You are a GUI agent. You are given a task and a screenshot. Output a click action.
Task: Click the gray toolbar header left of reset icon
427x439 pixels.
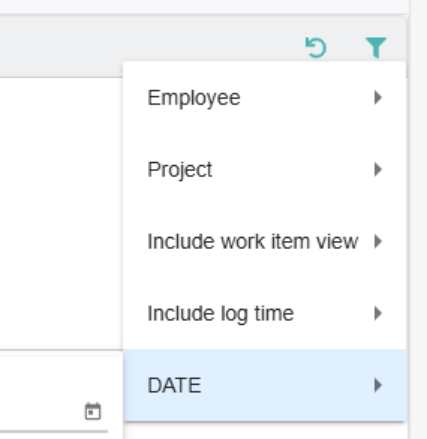click(x=150, y=47)
